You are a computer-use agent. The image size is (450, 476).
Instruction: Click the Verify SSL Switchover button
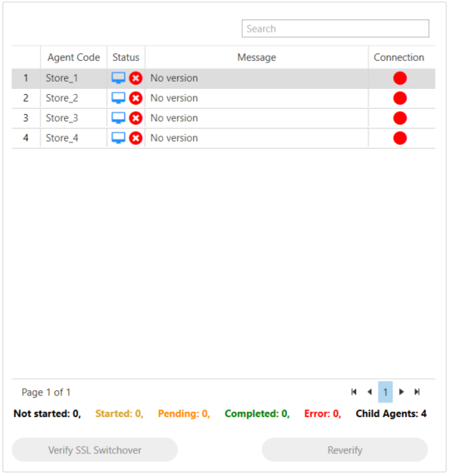tap(95, 450)
